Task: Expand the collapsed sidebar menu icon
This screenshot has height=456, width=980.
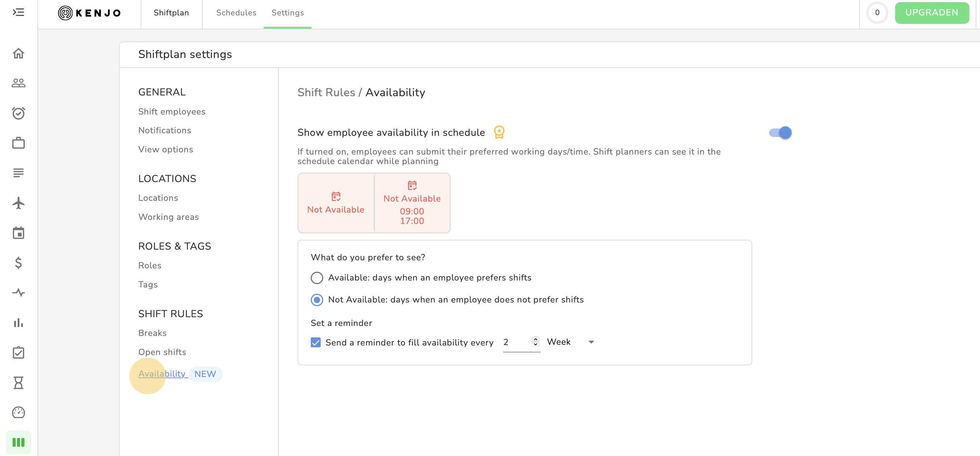Action: 18,12
